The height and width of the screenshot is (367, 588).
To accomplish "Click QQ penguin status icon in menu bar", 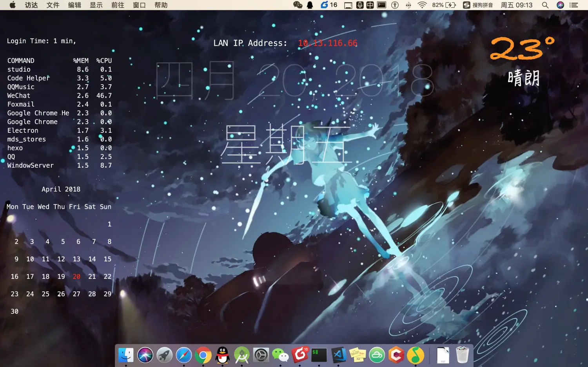I will [x=310, y=5].
